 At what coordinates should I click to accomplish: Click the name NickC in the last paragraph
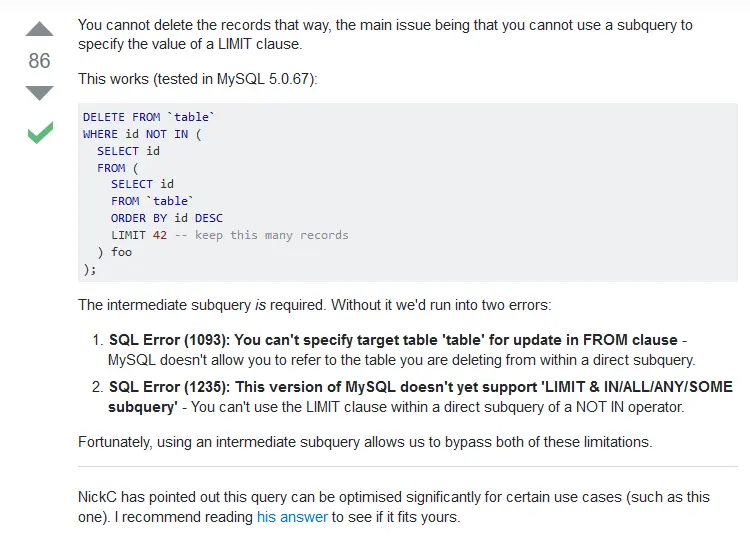click(97, 497)
